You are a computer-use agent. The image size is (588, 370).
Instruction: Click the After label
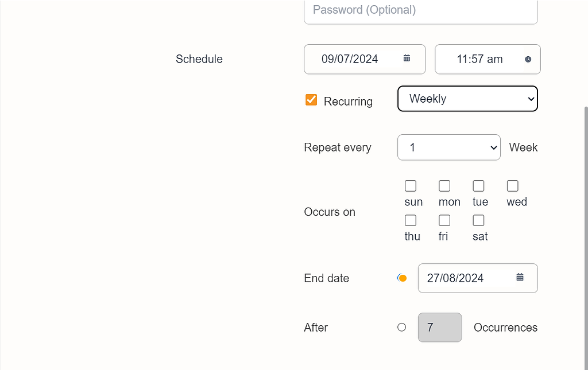[316, 328]
